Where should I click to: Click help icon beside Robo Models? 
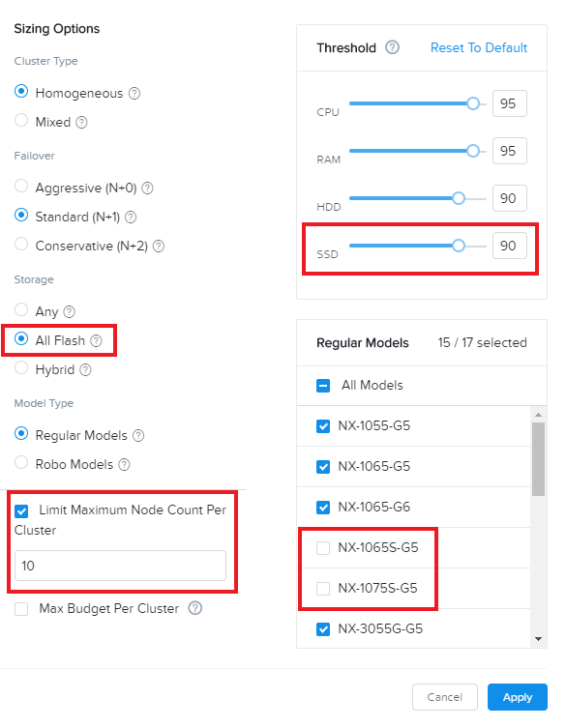[124, 464]
